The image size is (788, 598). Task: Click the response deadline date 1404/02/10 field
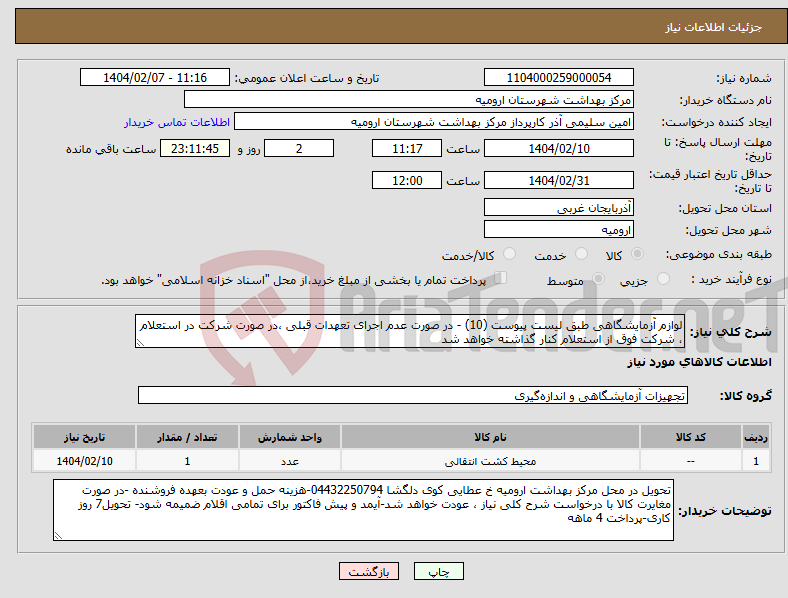tap(558, 148)
